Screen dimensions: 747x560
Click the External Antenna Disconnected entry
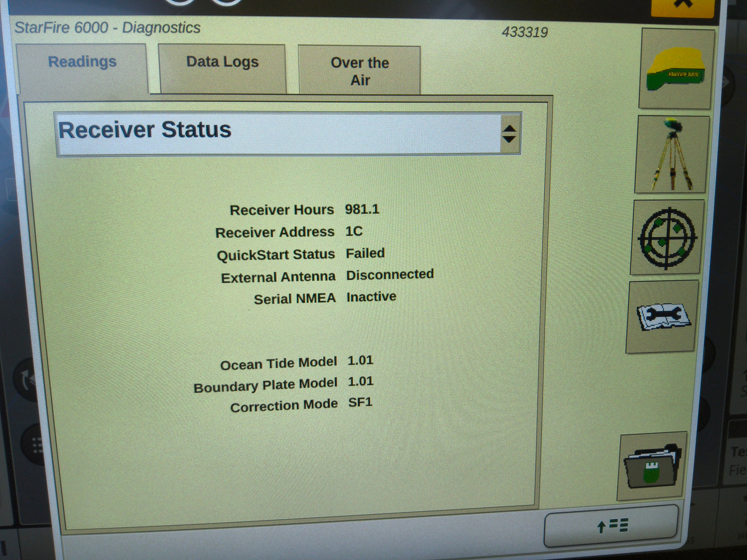pos(389,275)
